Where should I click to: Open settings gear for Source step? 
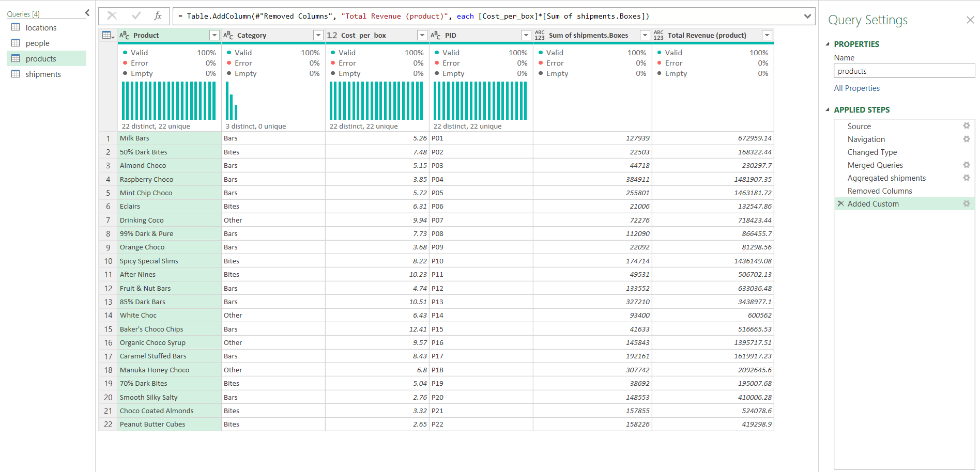tap(966, 126)
